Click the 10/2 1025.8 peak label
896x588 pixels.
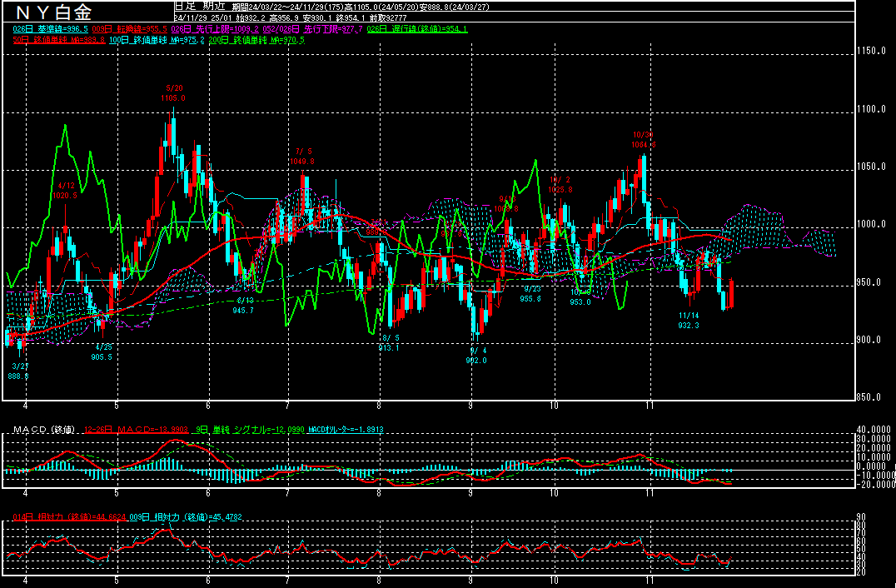(x=560, y=185)
